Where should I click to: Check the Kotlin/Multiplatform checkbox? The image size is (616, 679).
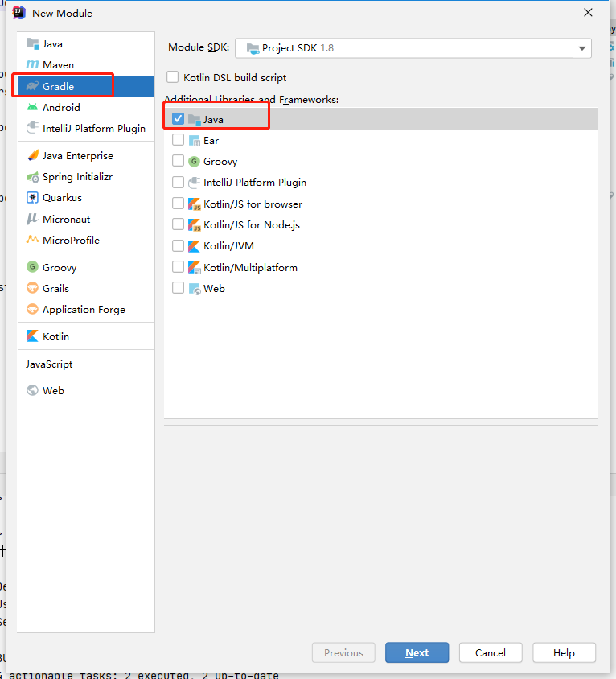[178, 267]
